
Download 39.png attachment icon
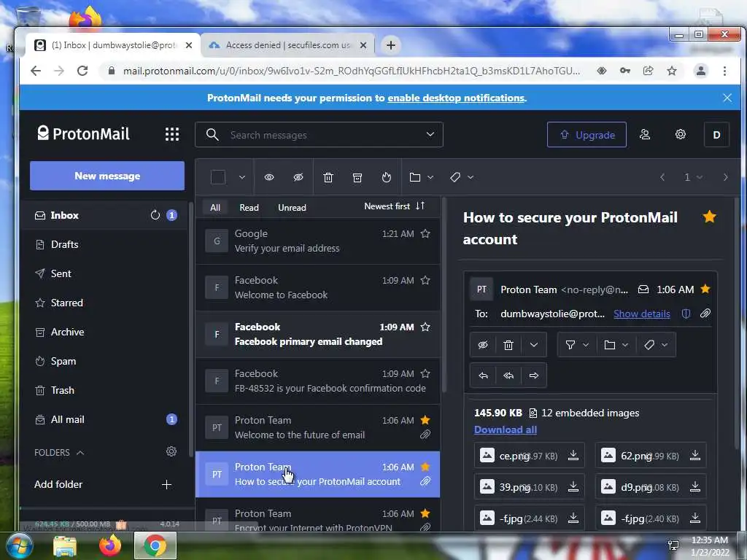tap(573, 486)
